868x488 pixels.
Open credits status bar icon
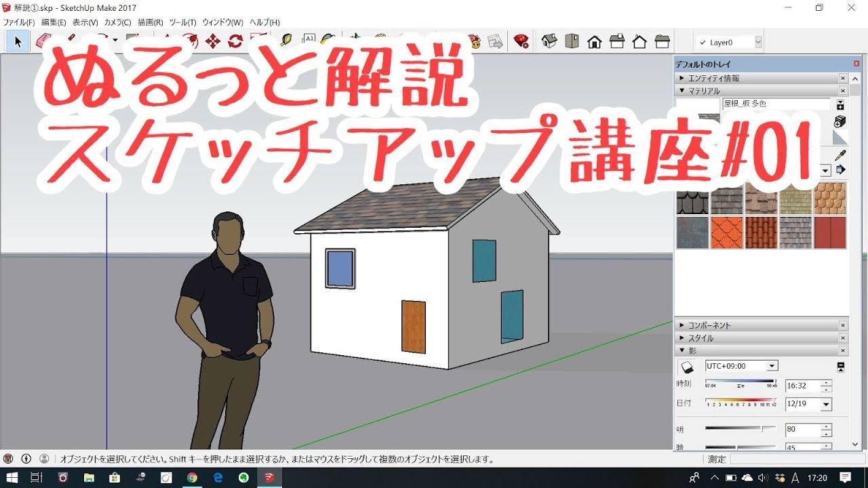pyautogui.click(x=26, y=459)
